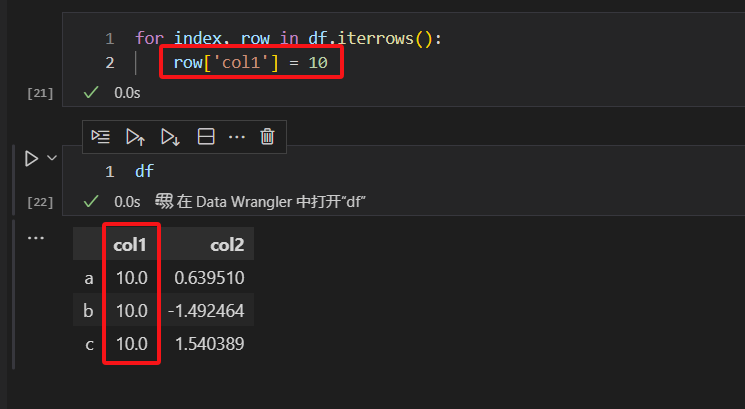Click the Data Wrangler table icon
This screenshot has width=745, height=409.
pyautogui.click(x=164, y=201)
